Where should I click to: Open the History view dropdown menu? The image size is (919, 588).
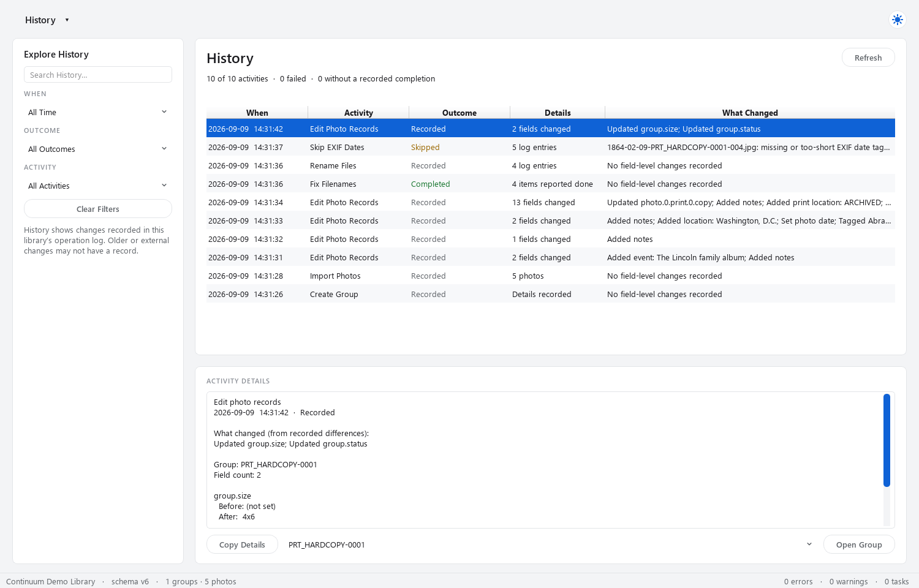[47, 20]
